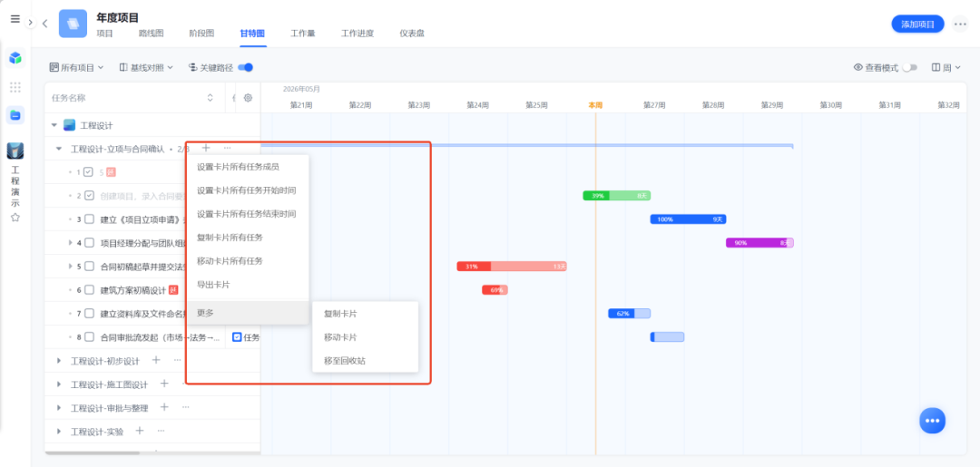Screen dimensions: 980x467
Task: Expand the 工程设计-初步设计 group
Action: 59,360
